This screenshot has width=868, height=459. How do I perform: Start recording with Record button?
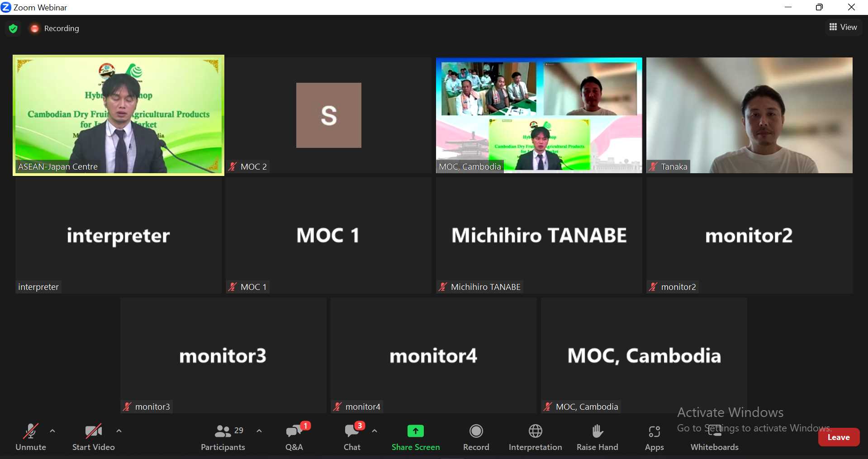click(476, 437)
